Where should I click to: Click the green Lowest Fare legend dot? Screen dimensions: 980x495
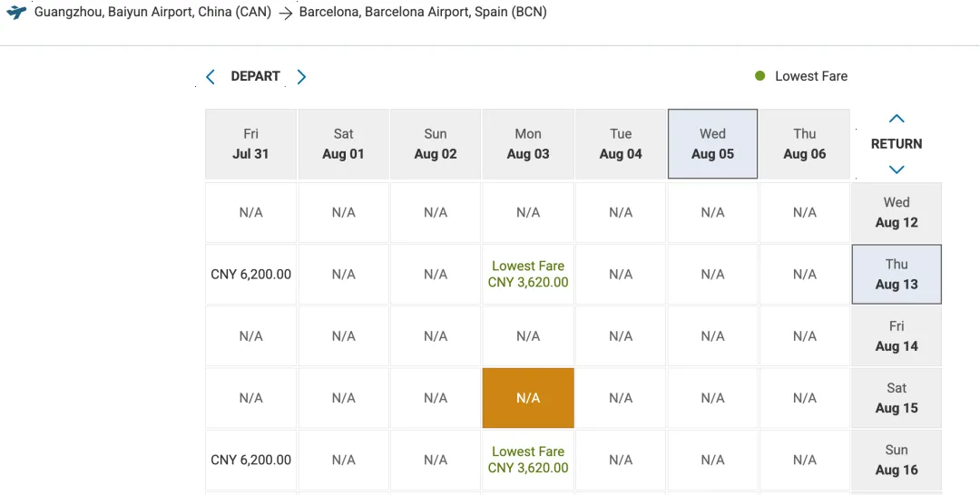[x=760, y=76]
